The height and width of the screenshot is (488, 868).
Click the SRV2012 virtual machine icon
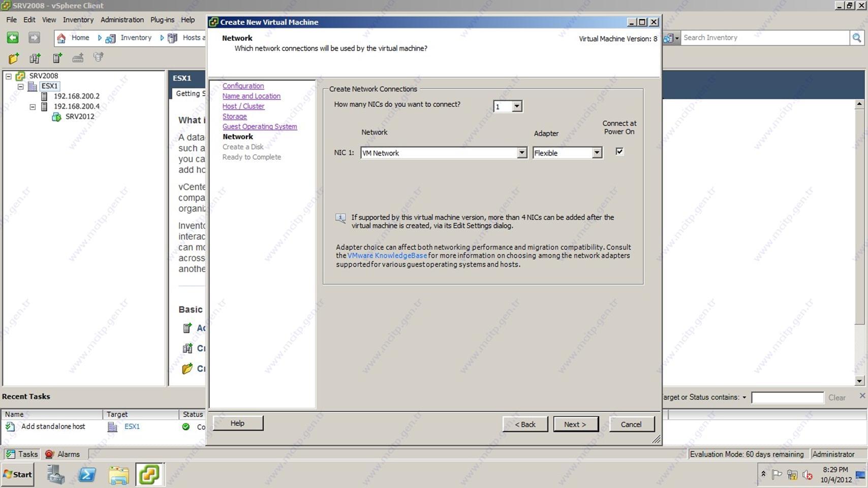pos(57,116)
